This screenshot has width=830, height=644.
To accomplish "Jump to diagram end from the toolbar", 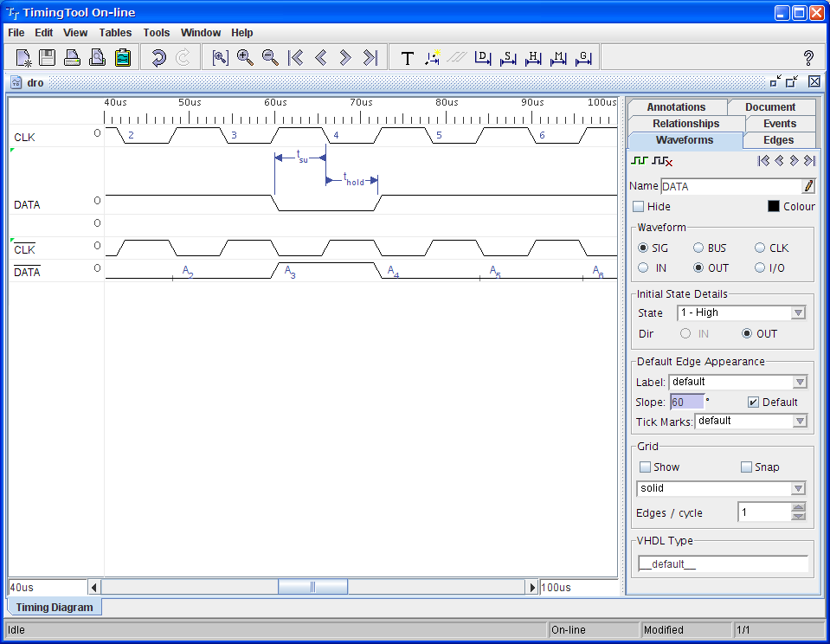I will coord(370,58).
